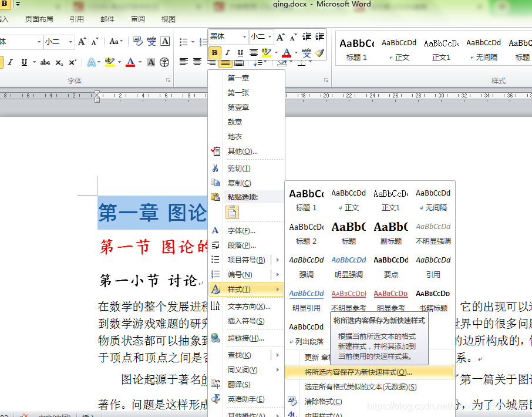Click Format Painter brush in the mini toolbar
The image size is (532, 417).
click(x=319, y=53)
